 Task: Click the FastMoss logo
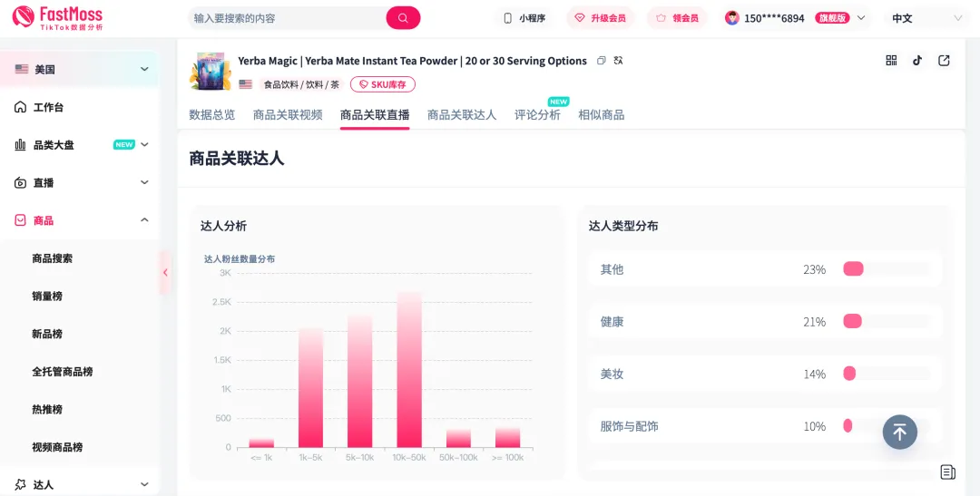click(57, 17)
